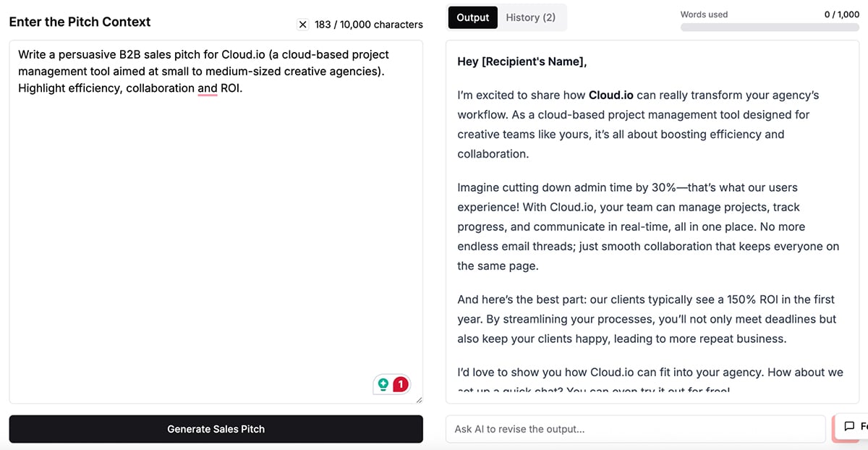Image resolution: width=868 pixels, height=450 pixels.
Task: Click the paragraph mentioning 150% ROI
Action: pyautogui.click(x=648, y=319)
